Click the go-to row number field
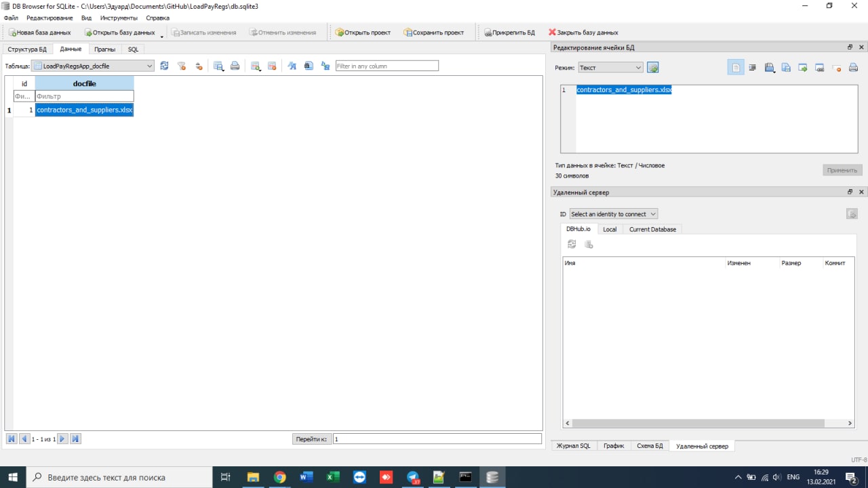This screenshot has width=868, height=488. 437,439
